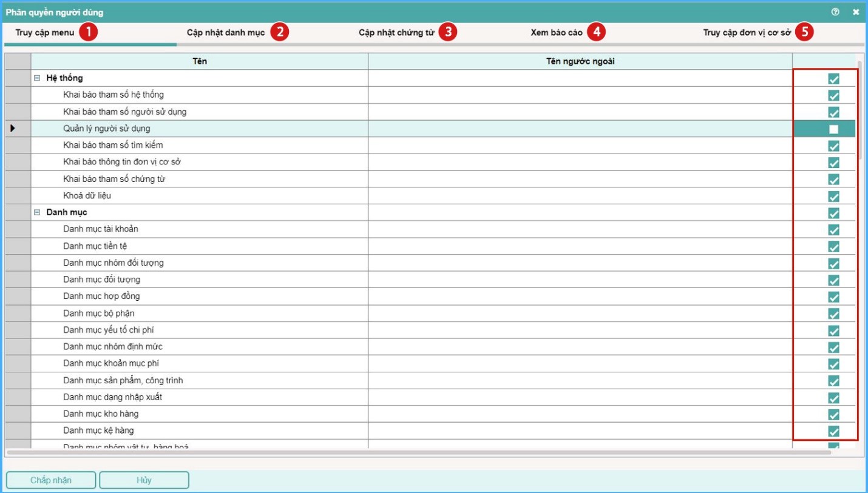Viewport: 868px width, 493px height.
Task: Click the Hủy button
Action: click(x=144, y=480)
